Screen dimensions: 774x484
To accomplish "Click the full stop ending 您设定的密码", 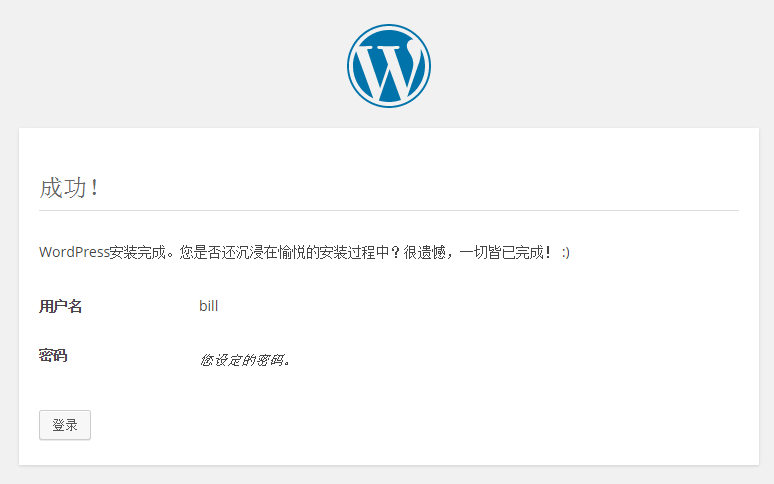I will point(287,363).
